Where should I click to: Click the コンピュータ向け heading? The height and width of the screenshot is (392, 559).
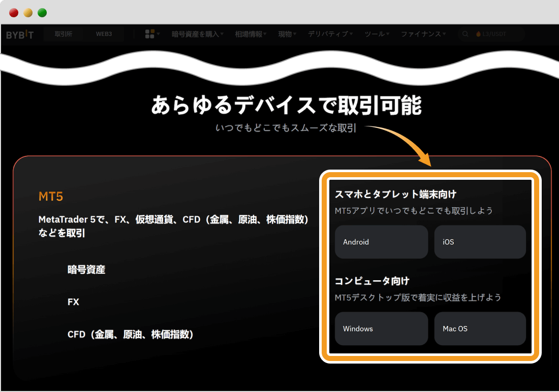click(x=372, y=281)
